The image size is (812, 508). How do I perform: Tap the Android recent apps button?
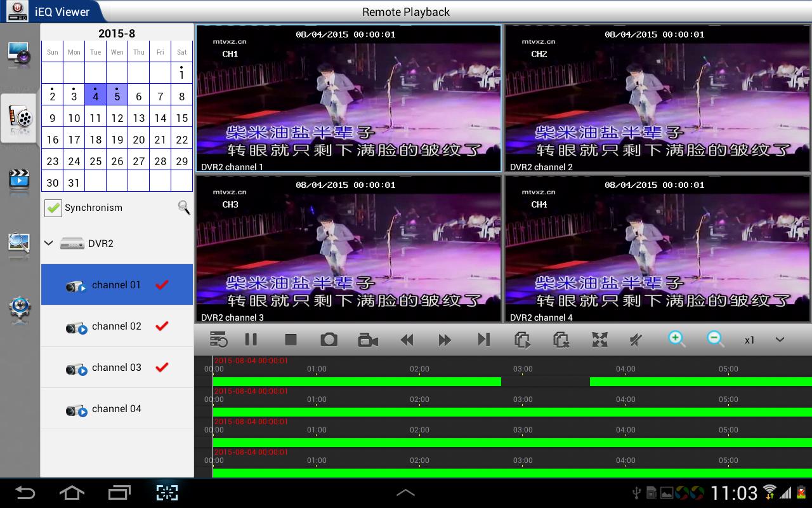pos(119,493)
